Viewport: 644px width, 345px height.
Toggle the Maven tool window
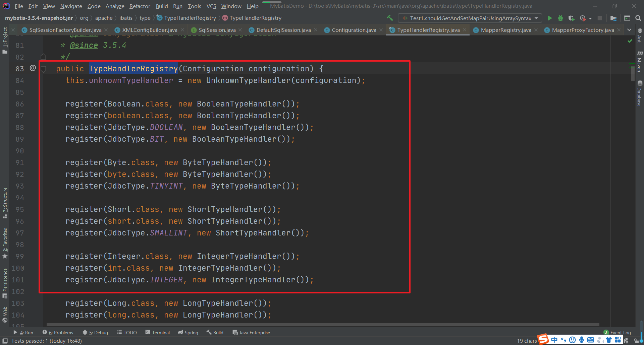639,62
